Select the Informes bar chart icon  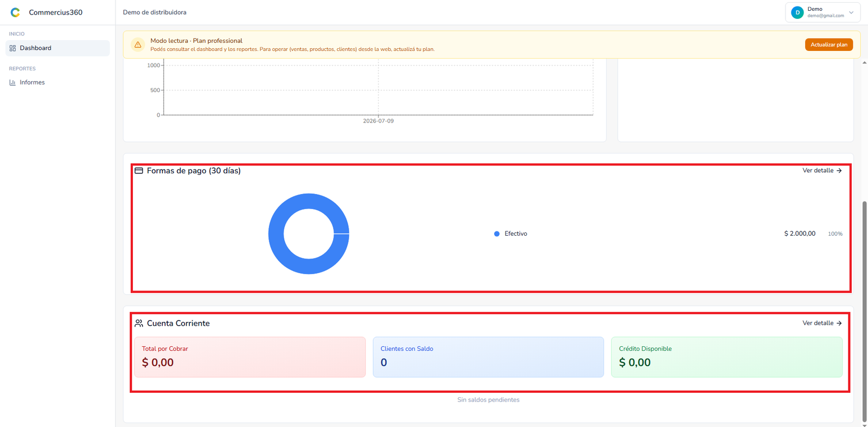pos(12,82)
